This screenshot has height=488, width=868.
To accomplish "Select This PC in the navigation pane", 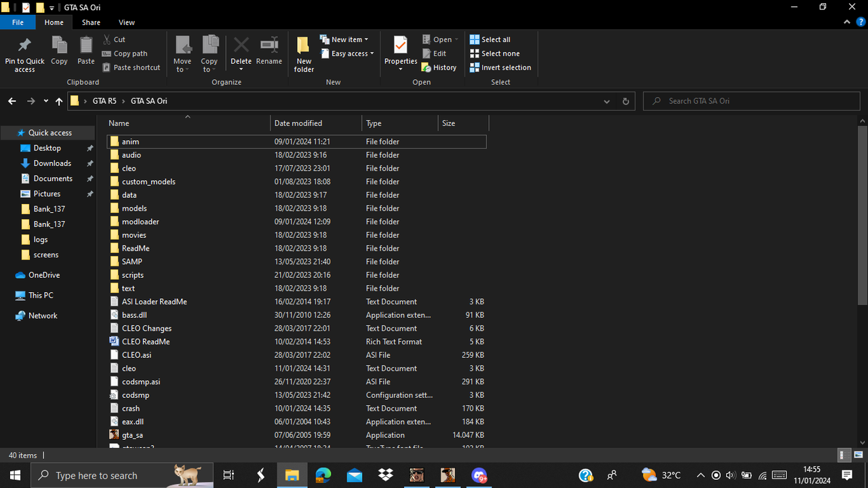I will (41, 296).
